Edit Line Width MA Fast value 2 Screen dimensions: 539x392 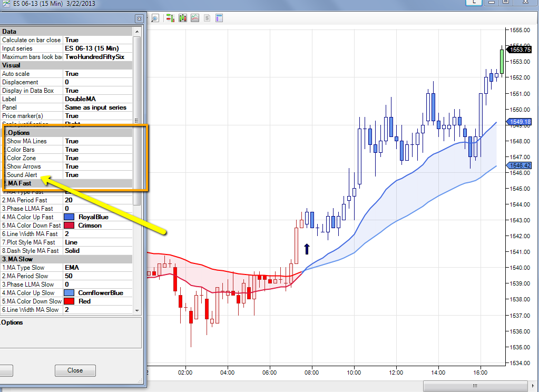98,234
